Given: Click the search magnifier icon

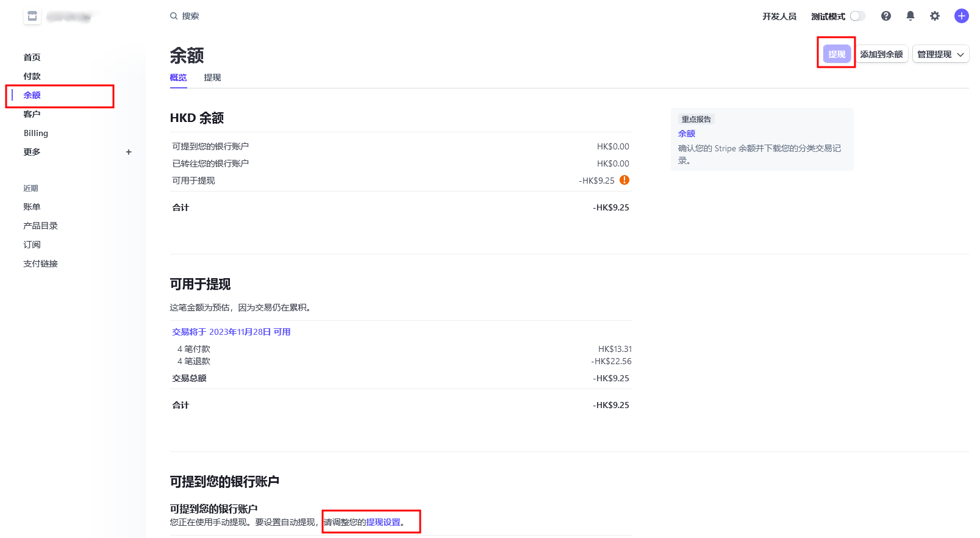Looking at the screenshot, I should pyautogui.click(x=174, y=16).
